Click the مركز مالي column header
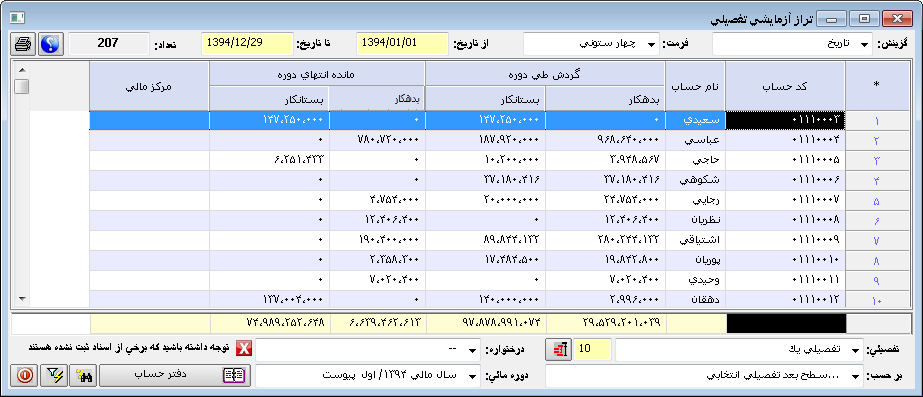Viewport: 923px width, 397px height. pos(150,86)
